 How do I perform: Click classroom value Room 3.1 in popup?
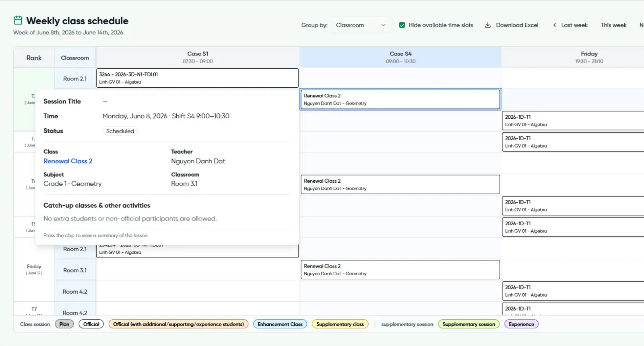(x=184, y=183)
